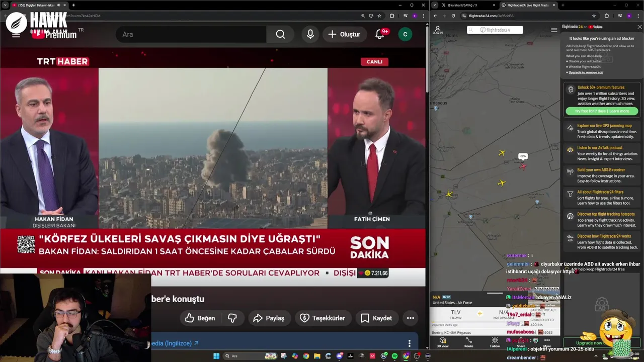This screenshot has height=362, width=644.
Task: Click the B762 aircraft type badge
Action: point(446,297)
